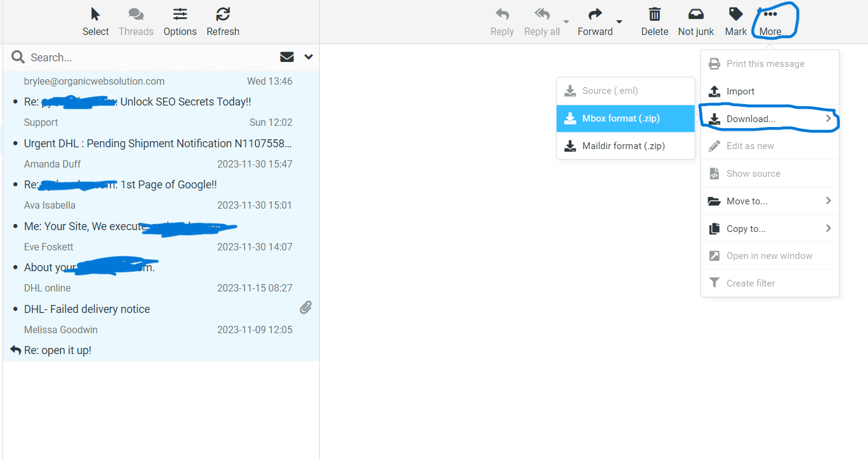Image resolution: width=868 pixels, height=459 pixels.
Task: Click the date 2023-11-30 14:07
Action: 255,247
